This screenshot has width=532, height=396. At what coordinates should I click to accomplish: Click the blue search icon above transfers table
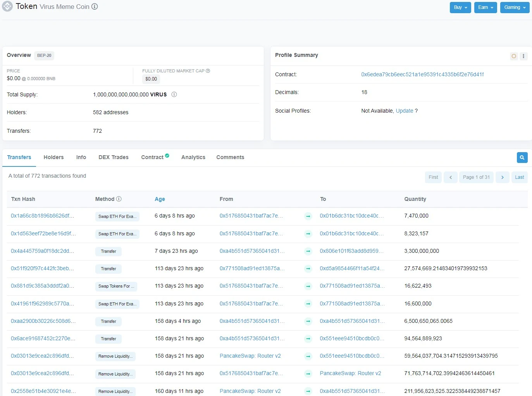tap(522, 158)
